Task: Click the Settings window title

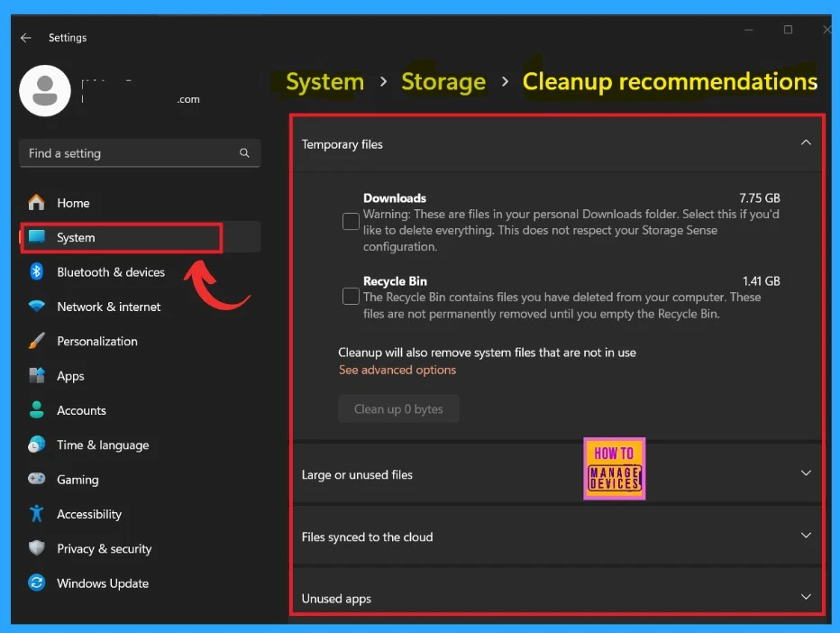Action: [68, 38]
